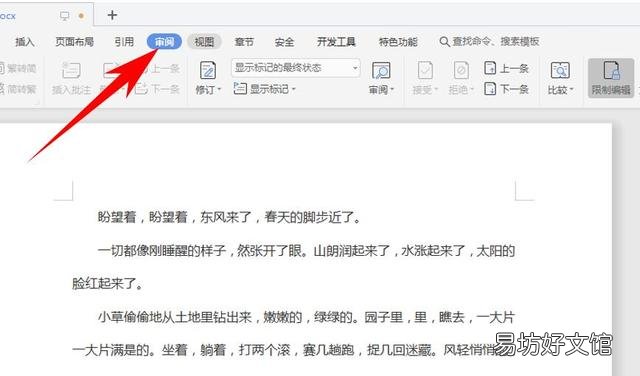
Task: Select the 引用 tab
Action: 124,42
